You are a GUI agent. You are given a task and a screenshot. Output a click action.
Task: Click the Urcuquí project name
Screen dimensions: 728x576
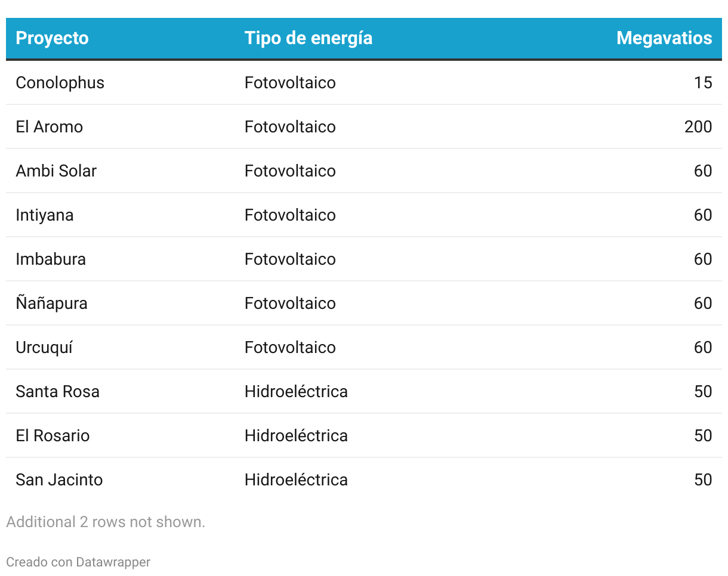44,347
